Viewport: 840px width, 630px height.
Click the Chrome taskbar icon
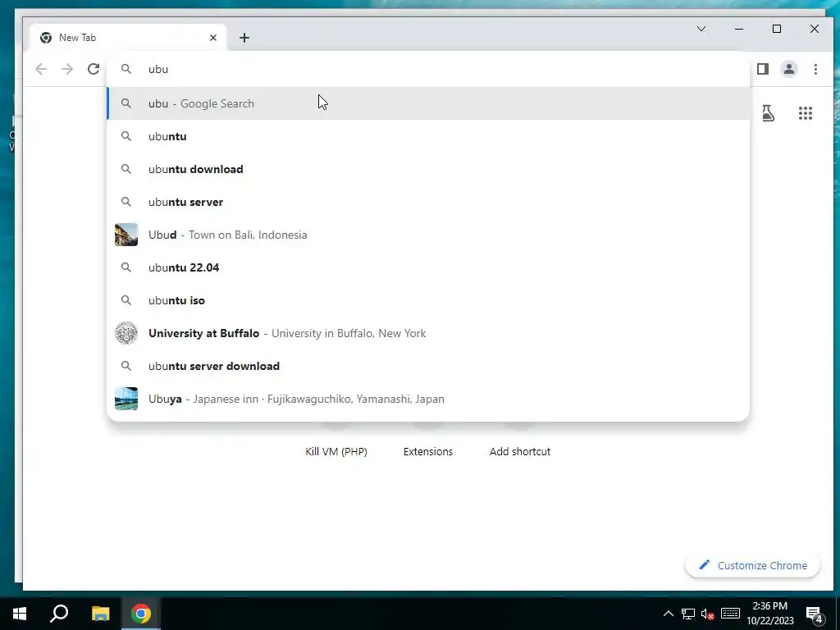[141, 614]
